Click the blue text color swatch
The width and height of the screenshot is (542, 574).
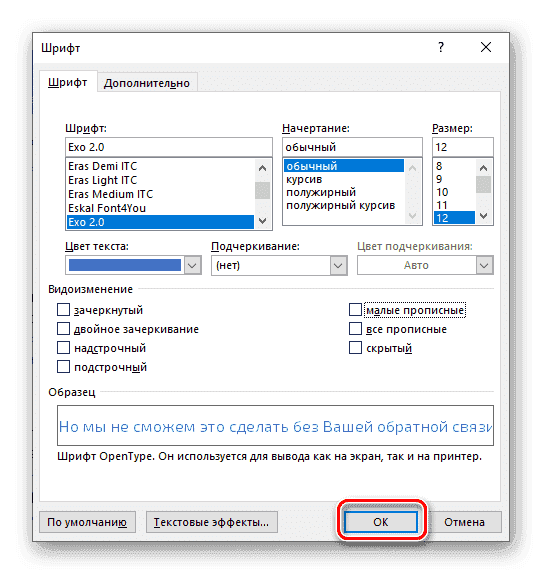point(125,265)
